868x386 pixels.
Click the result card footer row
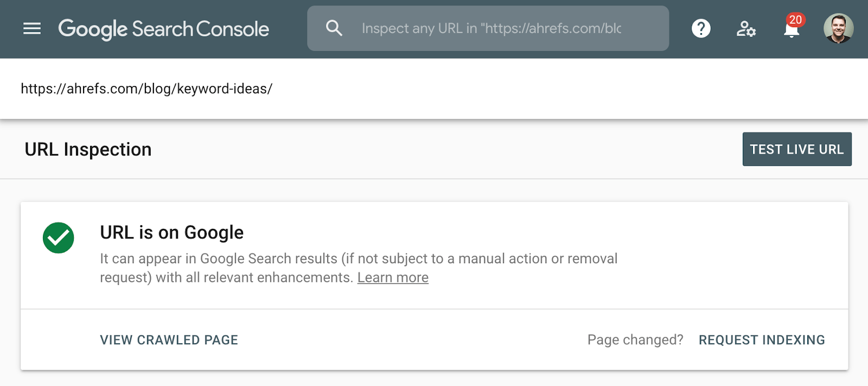coord(434,340)
